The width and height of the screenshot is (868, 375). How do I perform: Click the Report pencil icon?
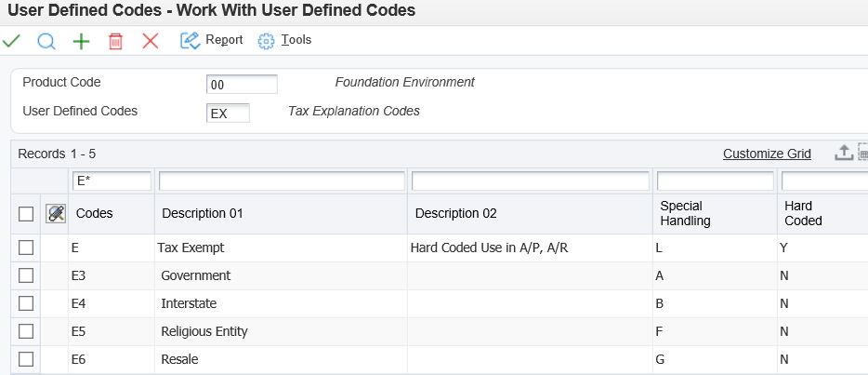pyautogui.click(x=191, y=40)
